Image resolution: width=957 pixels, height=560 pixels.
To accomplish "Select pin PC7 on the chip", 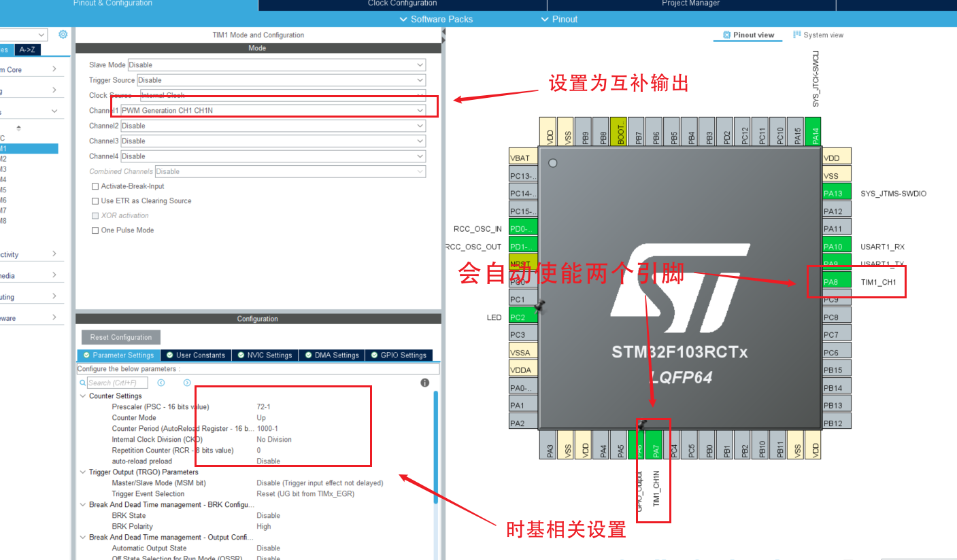I will point(837,334).
